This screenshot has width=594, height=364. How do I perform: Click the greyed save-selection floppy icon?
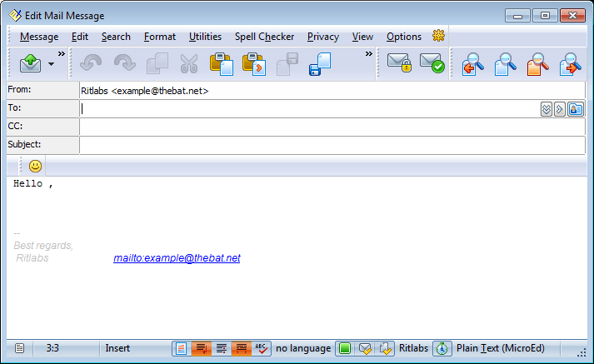click(x=287, y=64)
